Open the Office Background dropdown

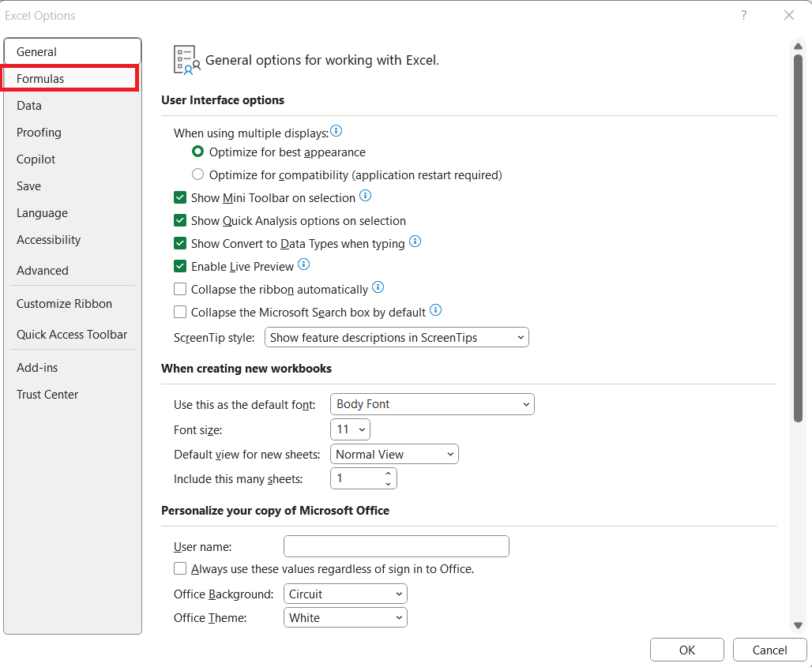[345, 594]
